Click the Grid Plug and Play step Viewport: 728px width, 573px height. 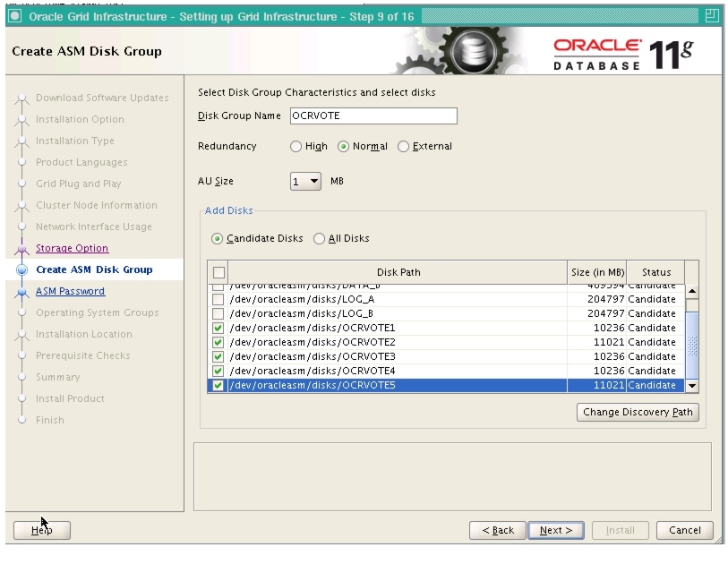[79, 184]
